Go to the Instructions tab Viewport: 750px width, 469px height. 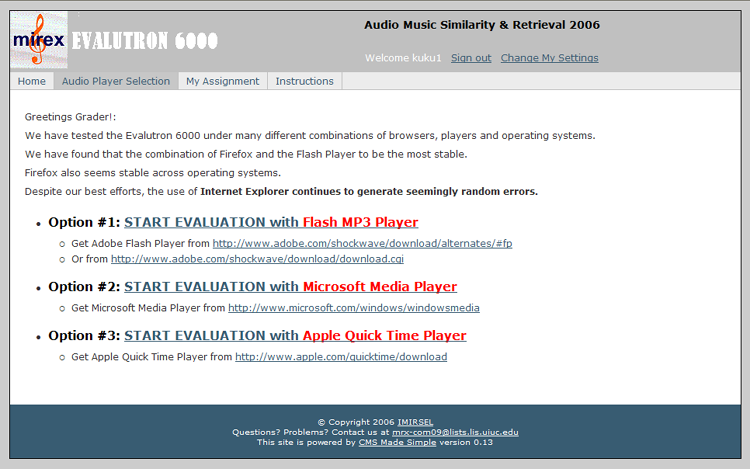coord(304,81)
